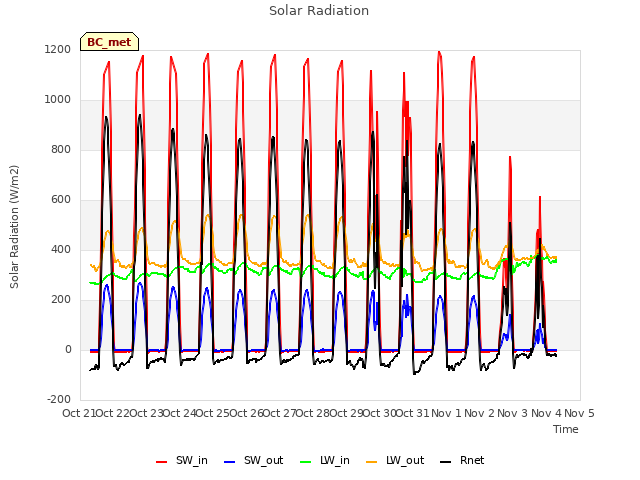Click the black Rnet legend swatch
Image resolution: width=640 pixels, height=480 pixels.
coord(446,462)
